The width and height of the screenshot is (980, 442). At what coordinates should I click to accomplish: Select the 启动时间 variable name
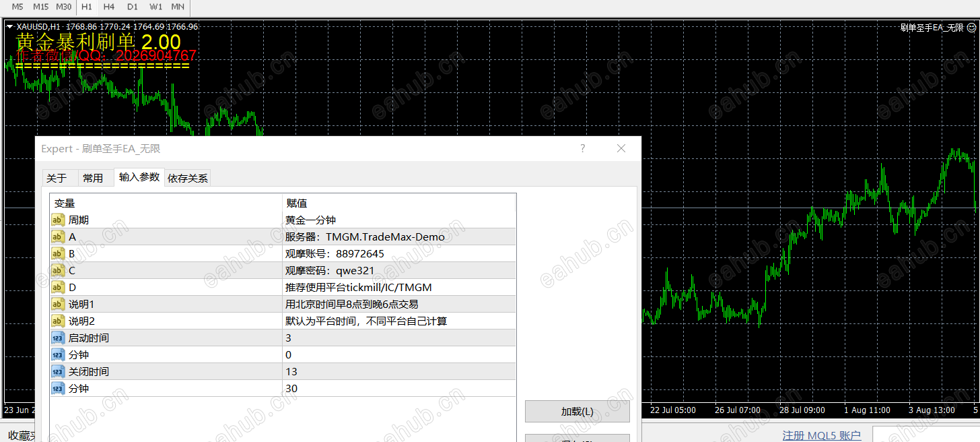click(88, 338)
